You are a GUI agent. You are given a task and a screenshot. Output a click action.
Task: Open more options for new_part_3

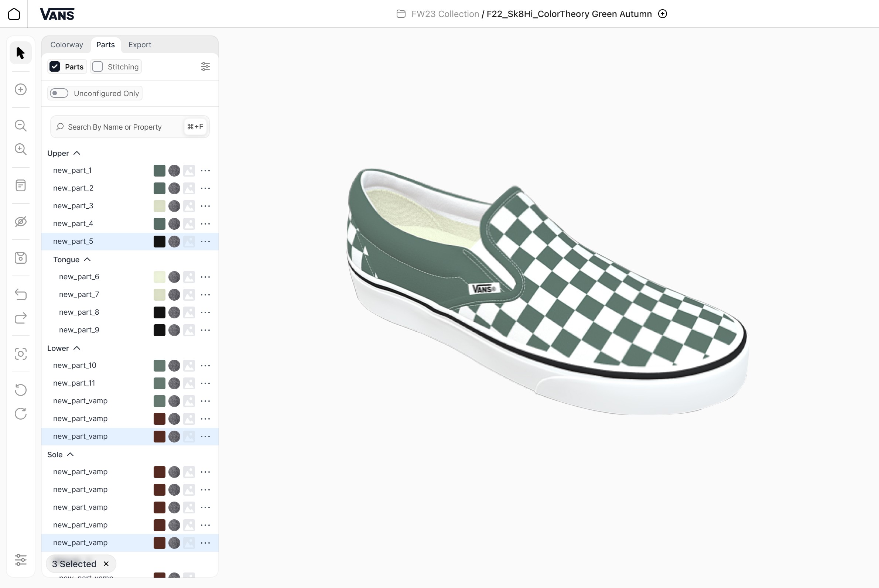coord(205,206)
